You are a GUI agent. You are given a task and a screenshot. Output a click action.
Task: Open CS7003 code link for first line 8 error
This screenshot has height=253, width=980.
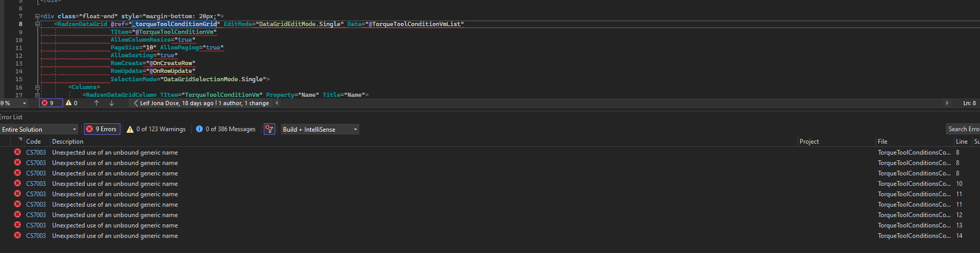[x=36, y=153]
